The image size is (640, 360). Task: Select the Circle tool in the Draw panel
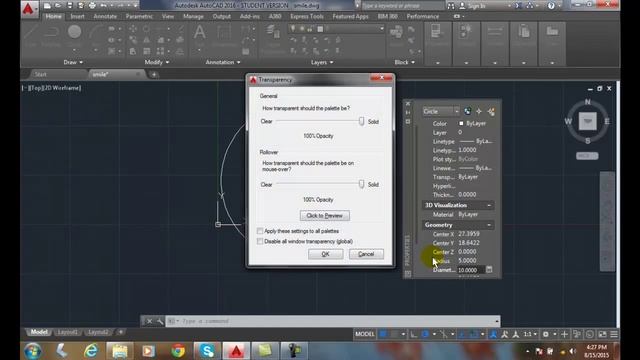coord(74,32)
